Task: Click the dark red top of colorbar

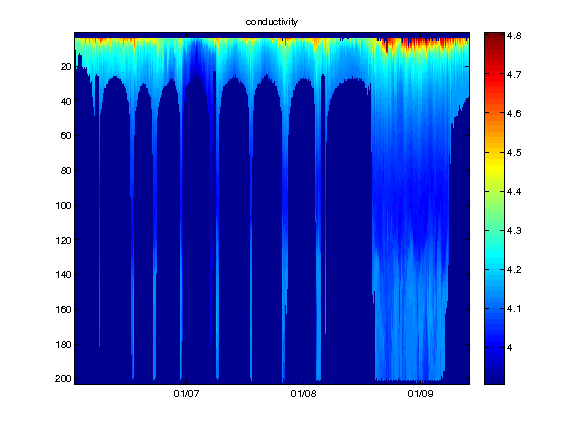Action: point(494,37)
